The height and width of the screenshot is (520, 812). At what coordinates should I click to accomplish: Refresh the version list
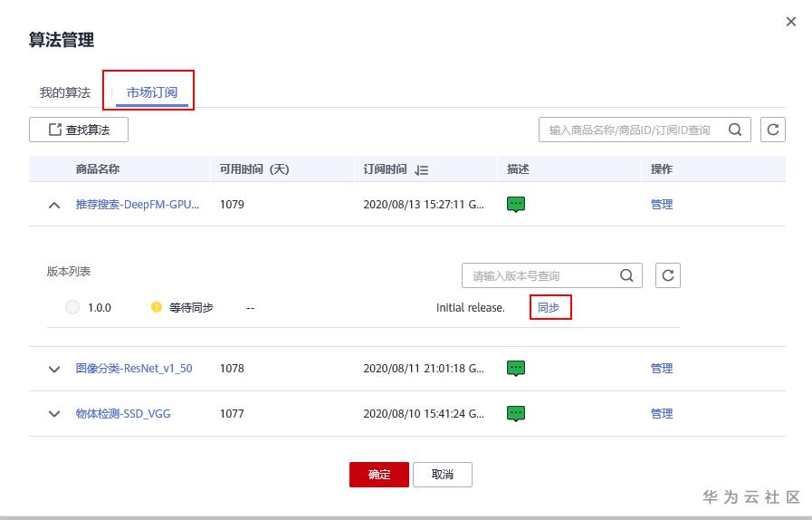pos(667,275)
